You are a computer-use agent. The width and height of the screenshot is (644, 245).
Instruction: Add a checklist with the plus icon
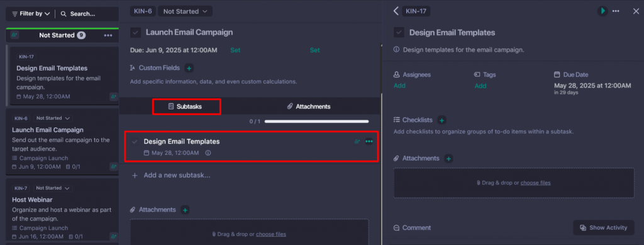click(x=442, y=120)
